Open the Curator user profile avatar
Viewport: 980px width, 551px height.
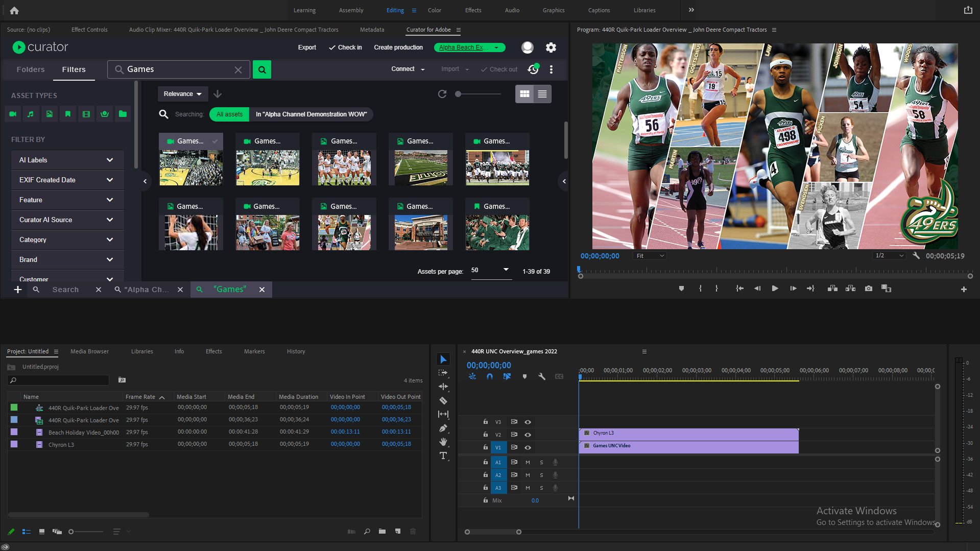(x=528, y=47)
